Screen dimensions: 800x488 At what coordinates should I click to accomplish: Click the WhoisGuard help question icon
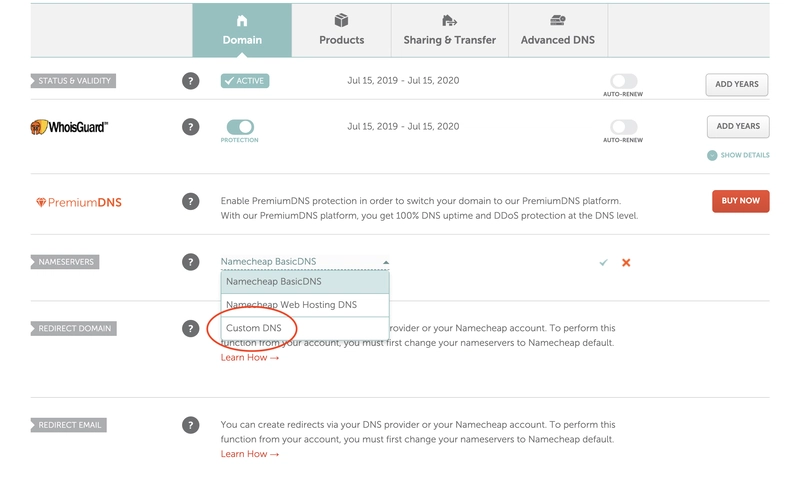[x=190, y=127]
